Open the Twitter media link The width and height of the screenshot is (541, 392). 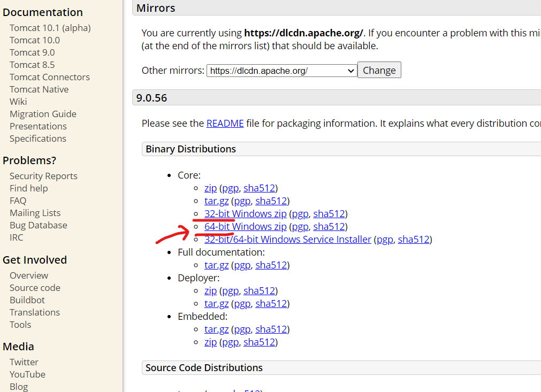24,362
